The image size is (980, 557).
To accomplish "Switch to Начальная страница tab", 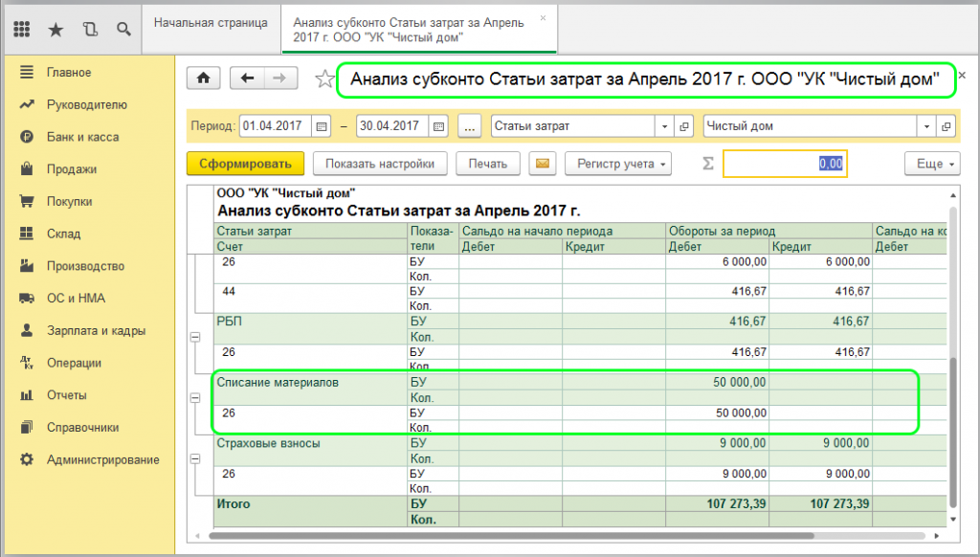I will [211, 22].
